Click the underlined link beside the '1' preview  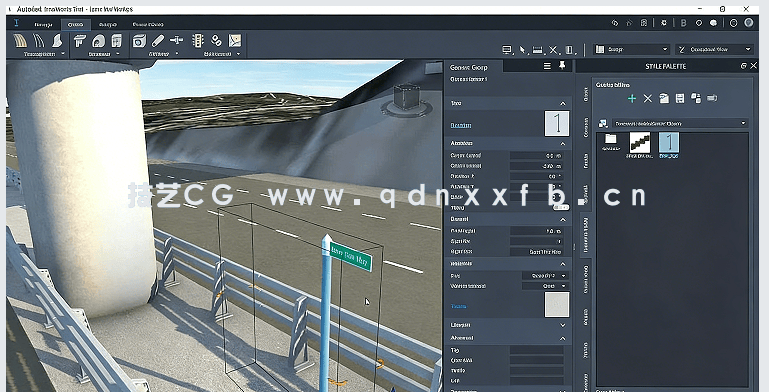tap(461, 125)
